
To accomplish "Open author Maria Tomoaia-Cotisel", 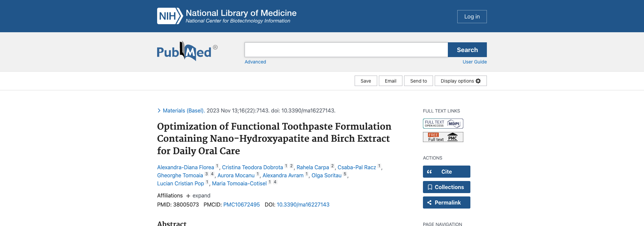I will (239, 183).
